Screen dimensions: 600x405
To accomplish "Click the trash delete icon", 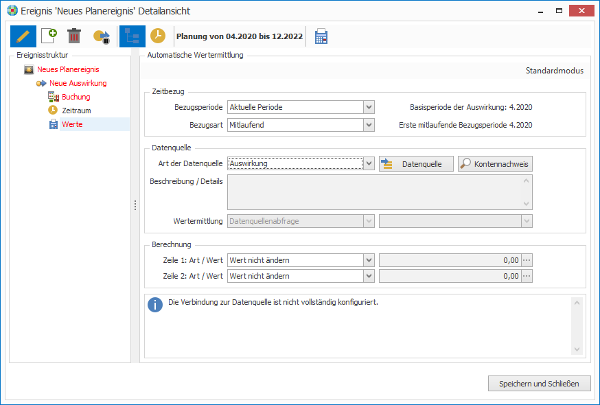I will pos(74,36).
